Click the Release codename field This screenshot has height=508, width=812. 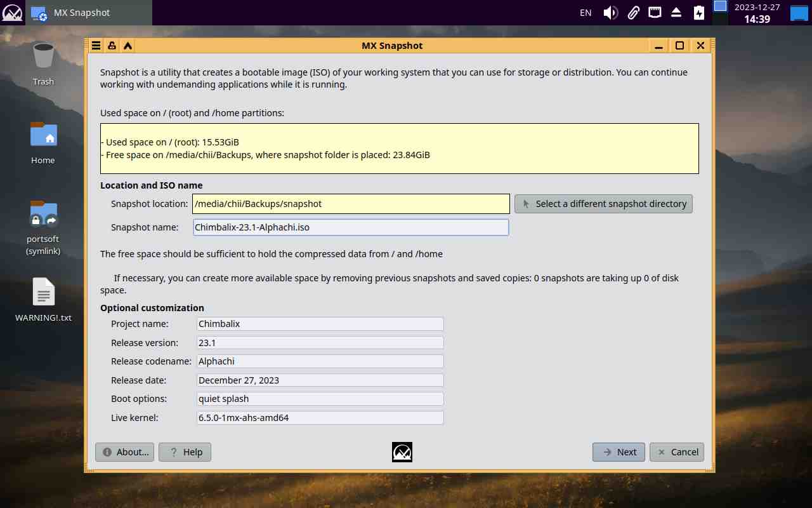320,361
